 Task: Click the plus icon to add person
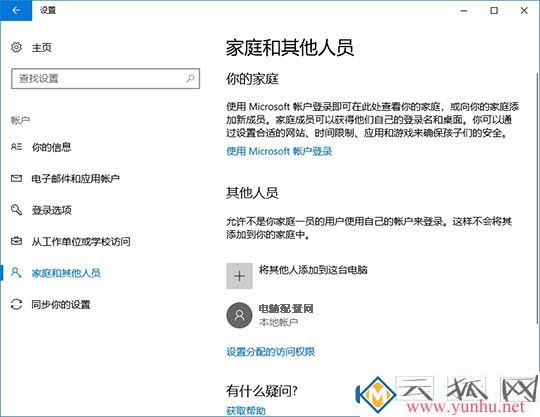point(239,276)
